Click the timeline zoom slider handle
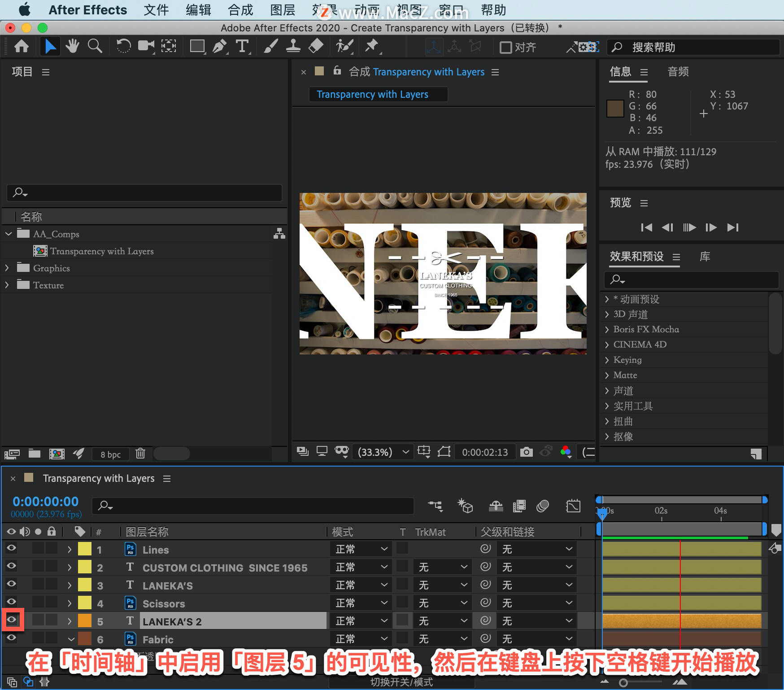Image resolution: width=784 pixels, height=690 pixels. pyautogui.click(x=623, y=683)
